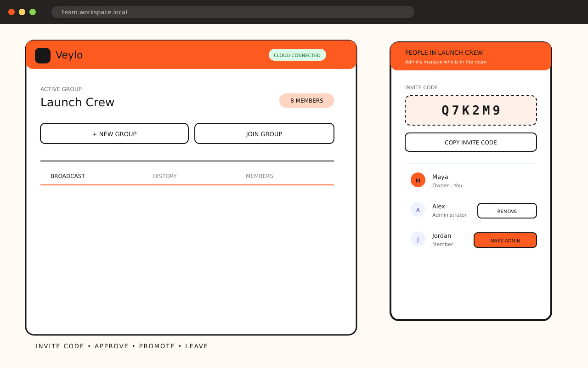
Task: Click the Veylo app title
Action: [x=69, y=55]
